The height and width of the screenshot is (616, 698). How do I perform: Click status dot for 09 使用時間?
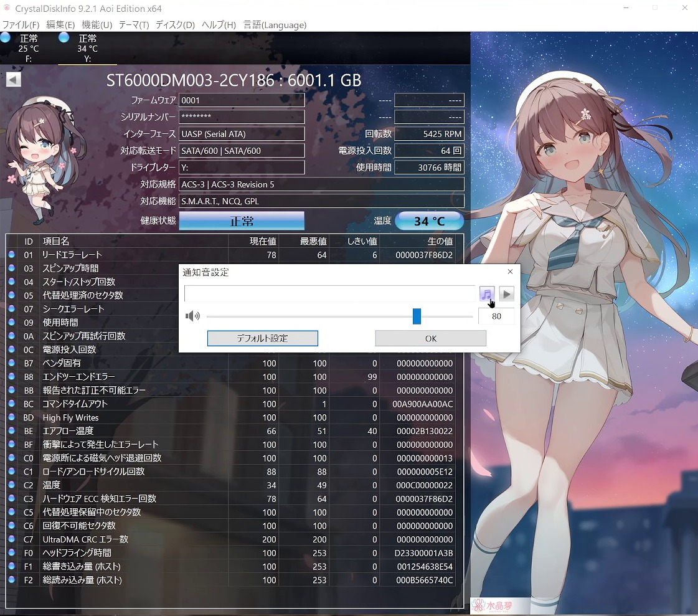pyautogui.click(x=12, y=322)
